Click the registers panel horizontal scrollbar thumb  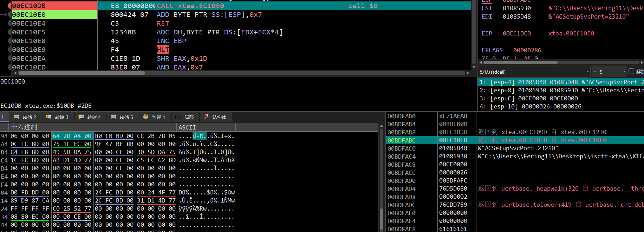520,62
